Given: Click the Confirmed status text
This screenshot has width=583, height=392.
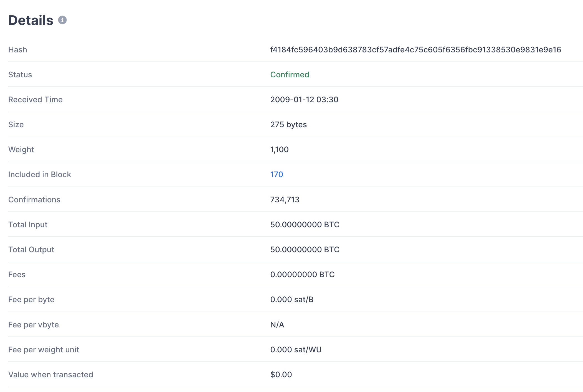Looking at the screenshot, I should click(x=290, y=75).
